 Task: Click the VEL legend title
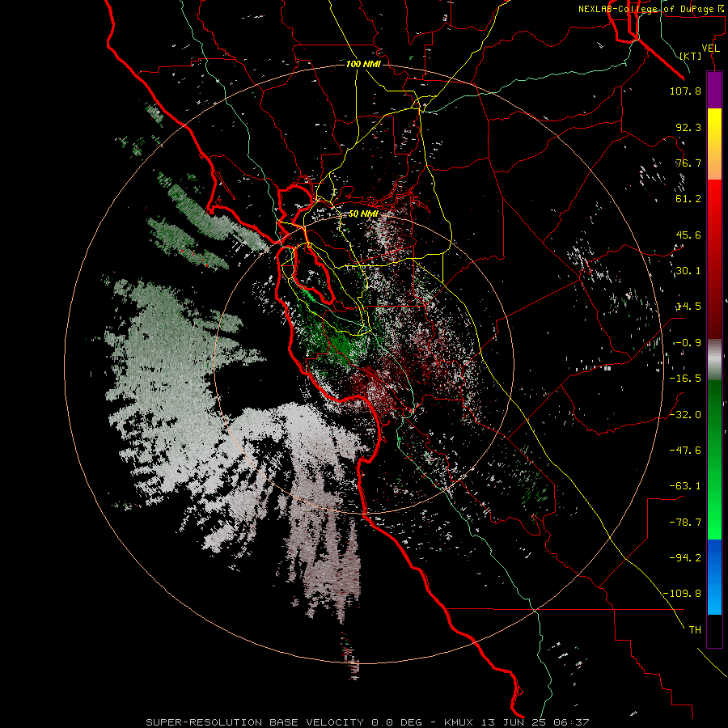[x=710, y=49]
